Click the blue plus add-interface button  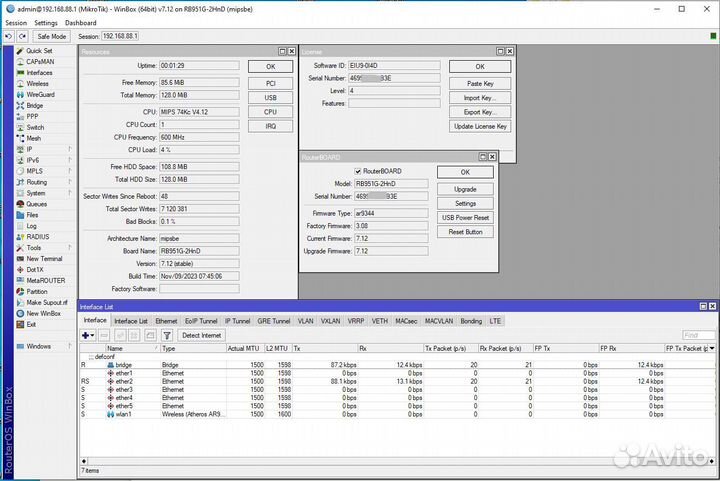point(88,336)
